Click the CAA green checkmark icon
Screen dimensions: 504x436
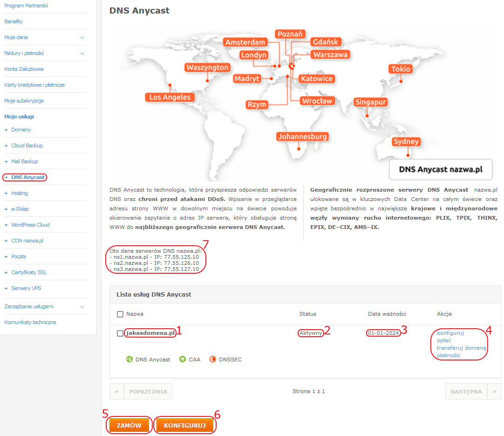pyautogui.click(x=183, y=359)
